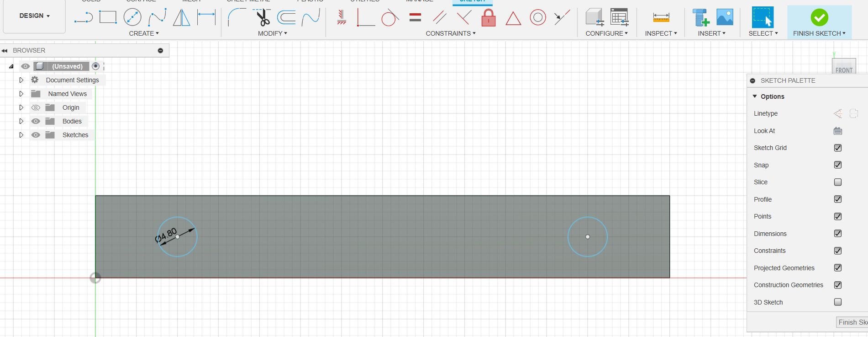Expand the Named Views node
Image resolution: width=868 pixels, height=337 pixels.
[x=21, y=94]
